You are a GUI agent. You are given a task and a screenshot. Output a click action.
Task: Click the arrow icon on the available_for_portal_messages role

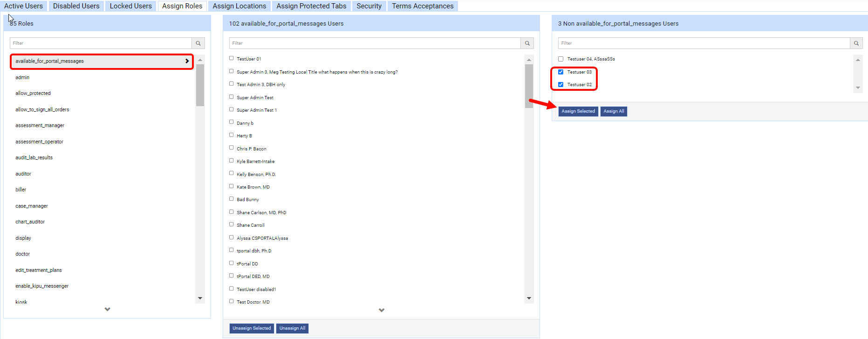click(x=187, y=61)
